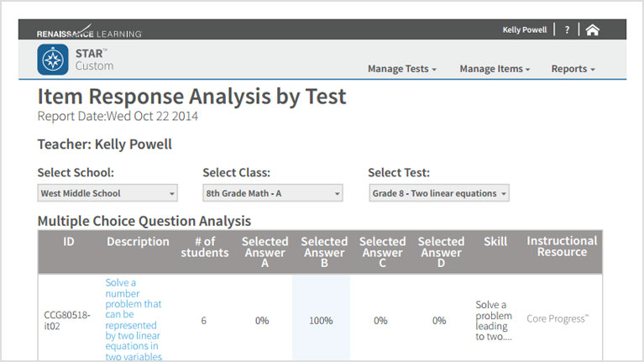Image resolution: width=644 pixels, height=362 pixels.
Task: Click the highlighted 100% answer B cell
Action: click(322, 319)
